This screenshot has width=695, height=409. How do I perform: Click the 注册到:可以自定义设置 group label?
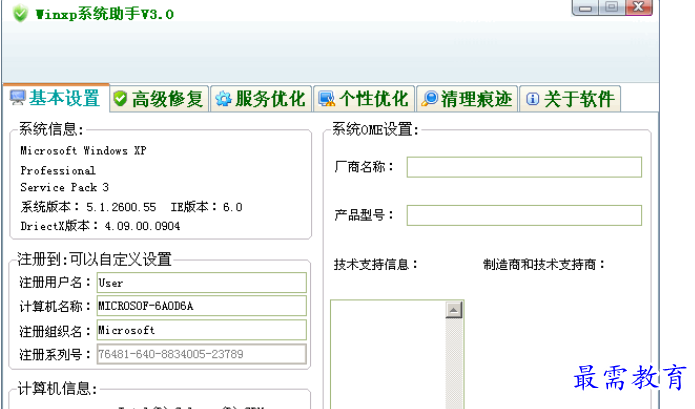click(x=94, y=259)
